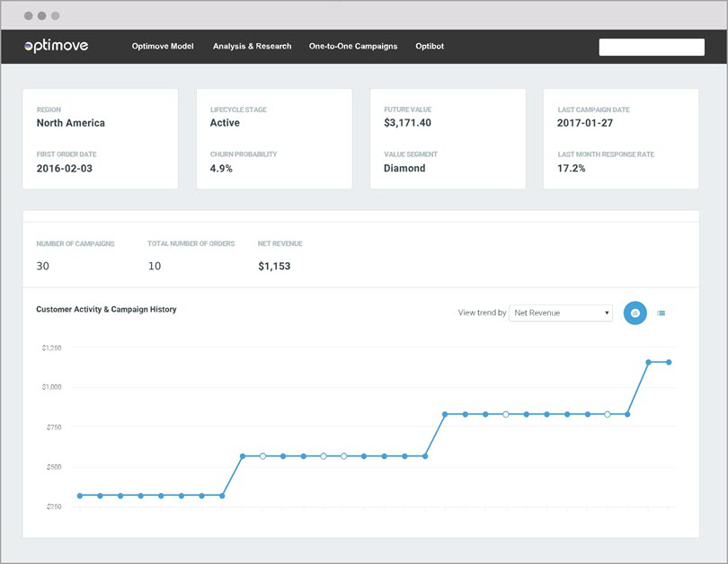Select the last data point on chart
This screenshot has height=564, width=728.
(x=669, y=362)
